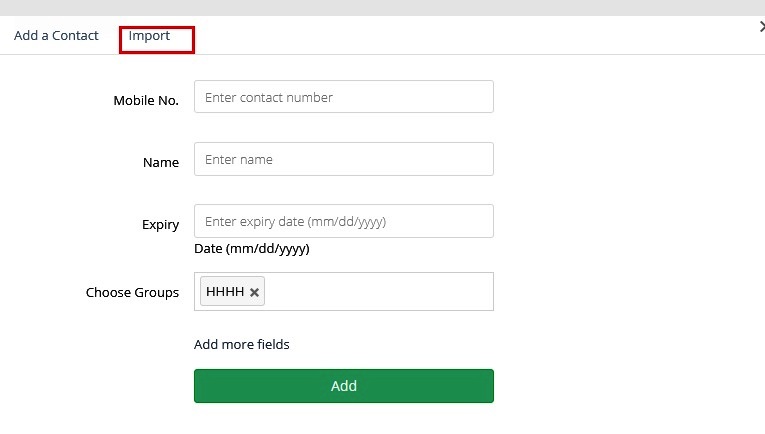
Task: Click the divider line below the tabs
Action: tap(382, 54)
